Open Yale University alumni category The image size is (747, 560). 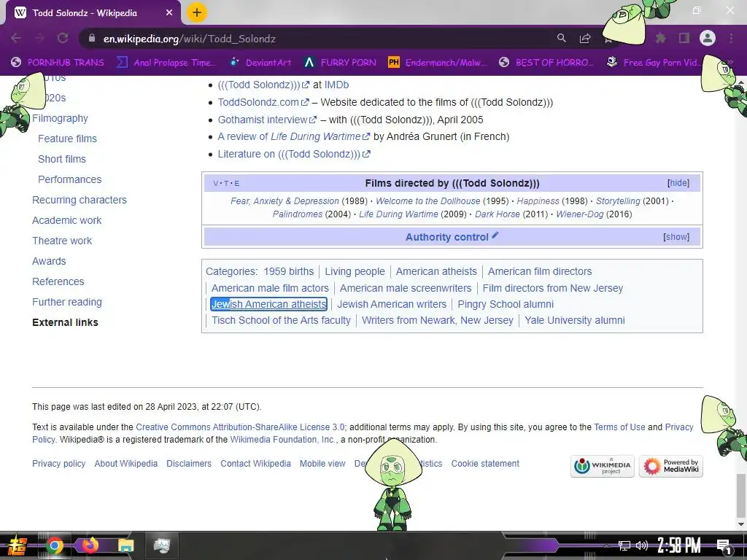(x=575, y=321)
